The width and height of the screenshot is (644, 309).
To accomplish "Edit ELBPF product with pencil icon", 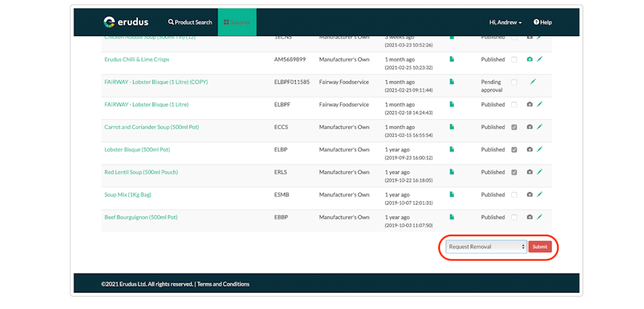I will point(540,104).
